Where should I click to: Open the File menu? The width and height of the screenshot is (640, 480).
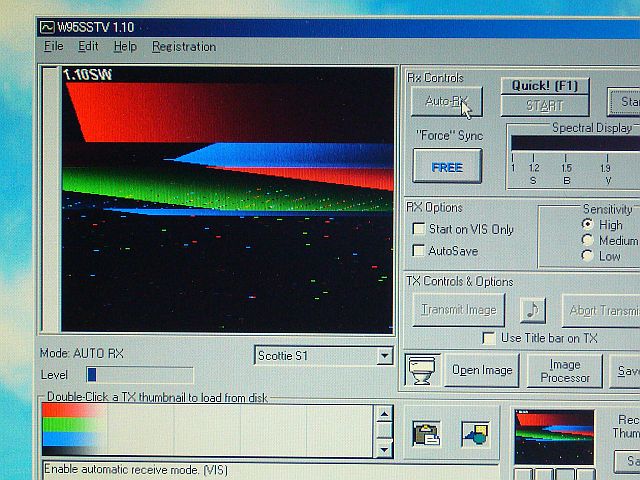pos(53,46)
